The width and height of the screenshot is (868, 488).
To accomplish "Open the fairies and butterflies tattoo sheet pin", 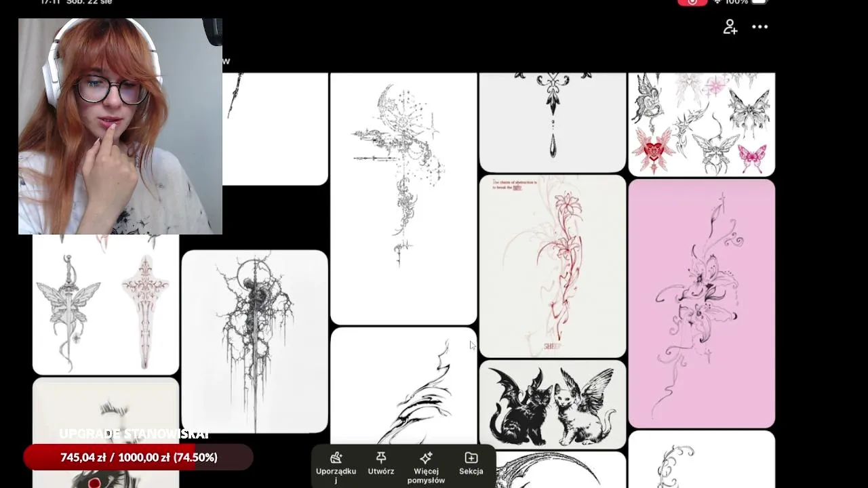I will 702,125.
